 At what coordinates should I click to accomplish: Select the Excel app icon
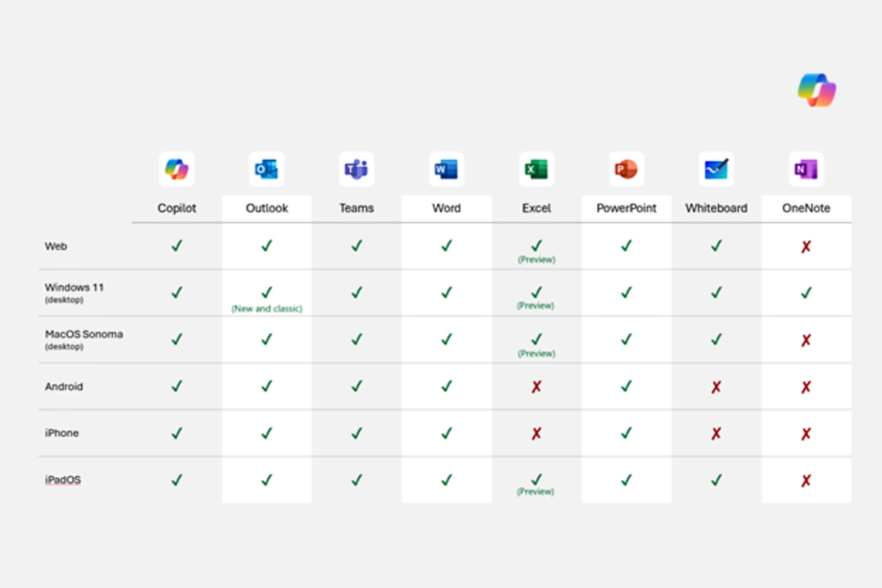click(536, 169)
